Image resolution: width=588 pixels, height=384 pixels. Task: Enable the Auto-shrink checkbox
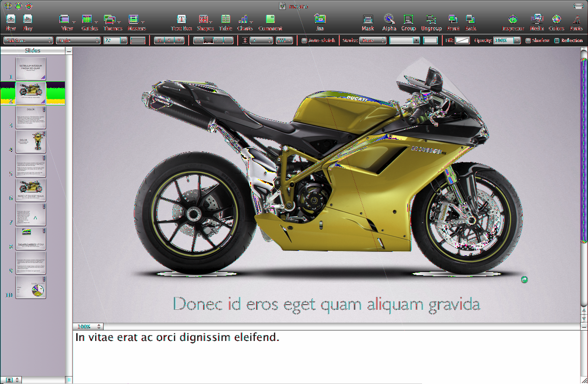(x=304, y=41)
